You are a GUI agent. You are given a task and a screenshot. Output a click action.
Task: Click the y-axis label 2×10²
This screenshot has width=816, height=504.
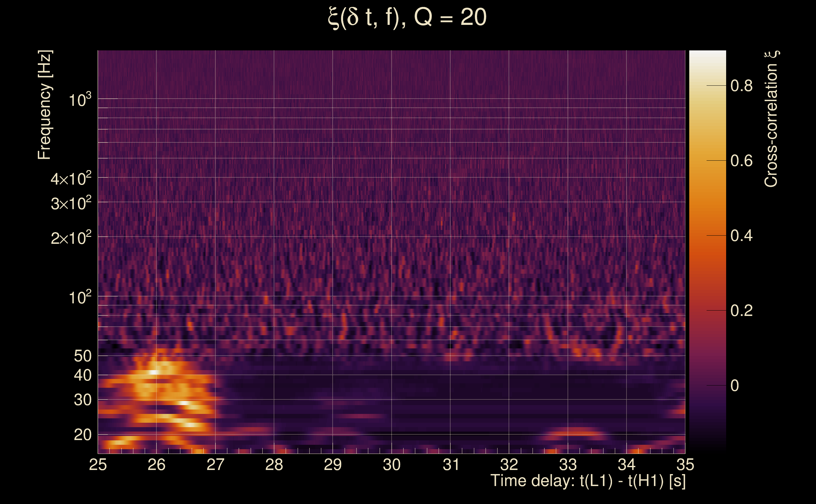tap(71, 238)
